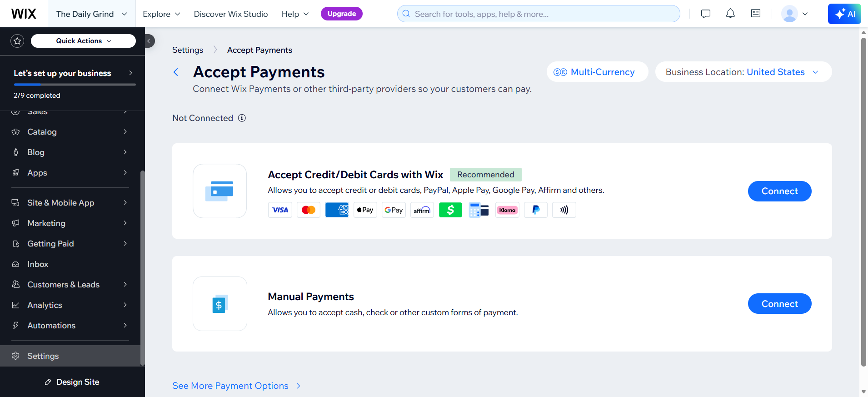Connect Accept Credit/Debit Cards with Wix

[779, 191]
